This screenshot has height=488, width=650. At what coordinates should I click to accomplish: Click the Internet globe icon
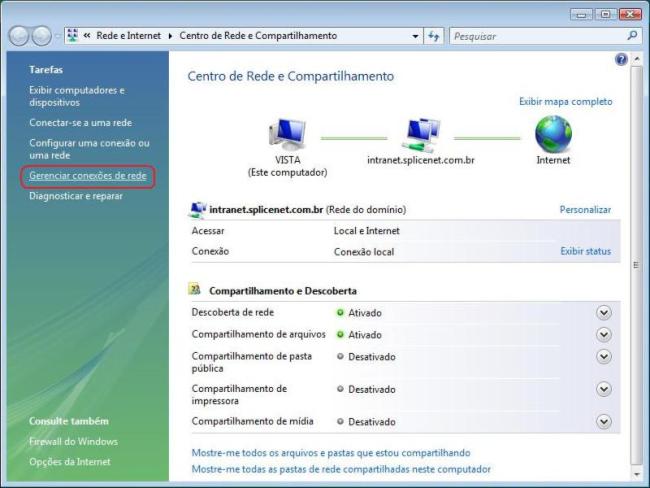(553, 134)
